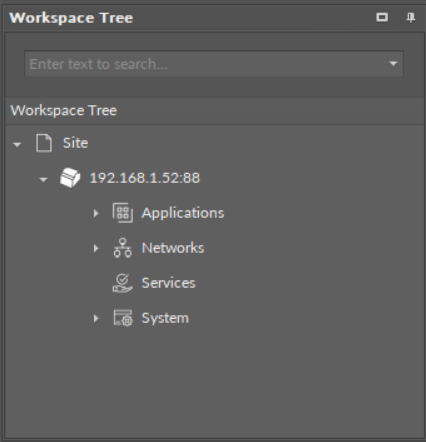Click the Services hand-checkmark icon
Viewport: 426px width, 442px height.
[123, 283]
